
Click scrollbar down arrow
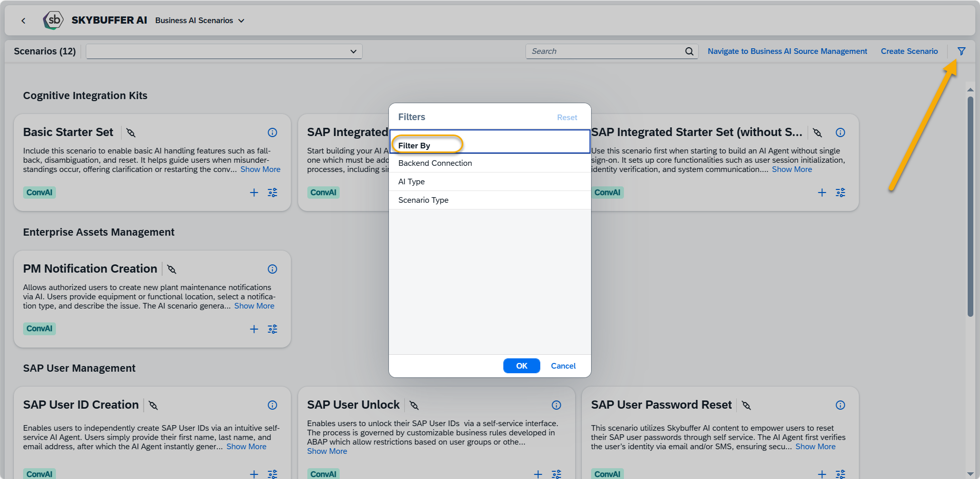pos(970,474)
